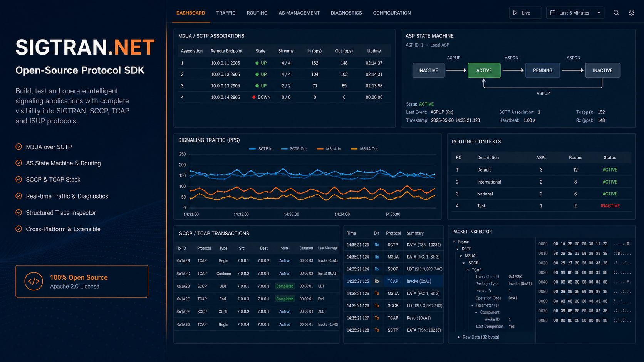Click the calendar icon beside Last 5 Minutes

click(x=553, y=13)
